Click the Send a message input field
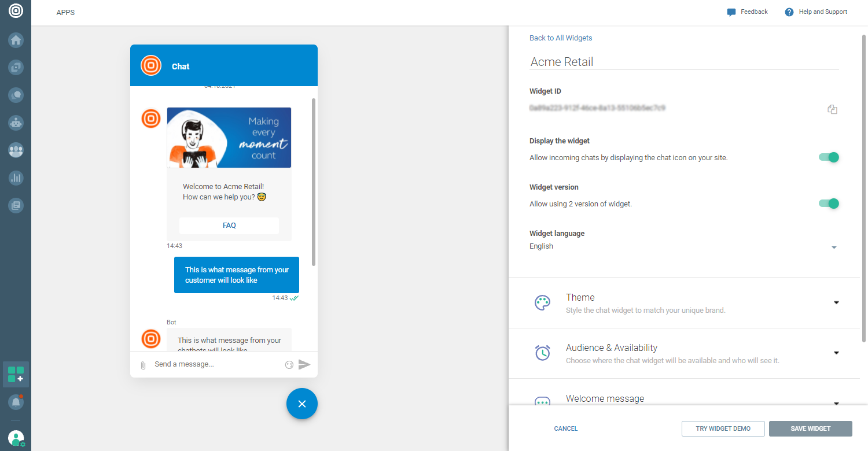Viewport: 868px width, 451px height. pos(217,364)
